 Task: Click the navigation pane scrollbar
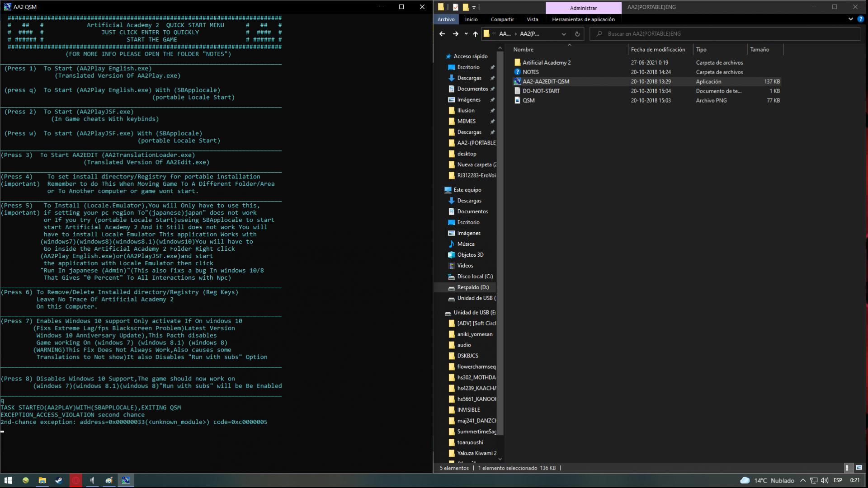(x=500, y=244)
